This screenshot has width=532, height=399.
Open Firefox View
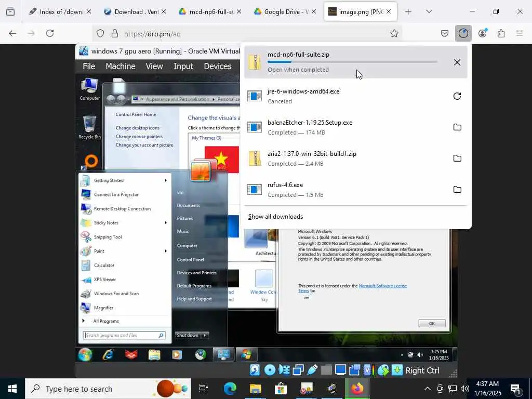[x=10, y=11]
